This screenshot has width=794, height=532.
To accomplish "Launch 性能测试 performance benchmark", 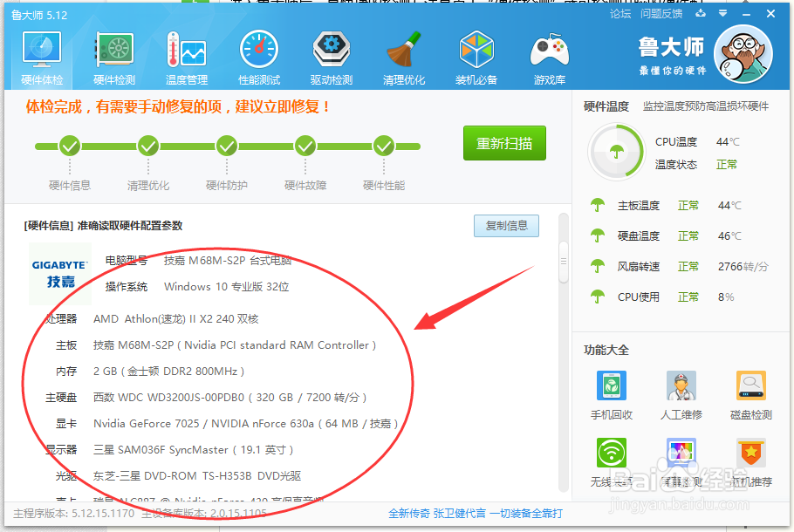I will (x=259, y=58).
